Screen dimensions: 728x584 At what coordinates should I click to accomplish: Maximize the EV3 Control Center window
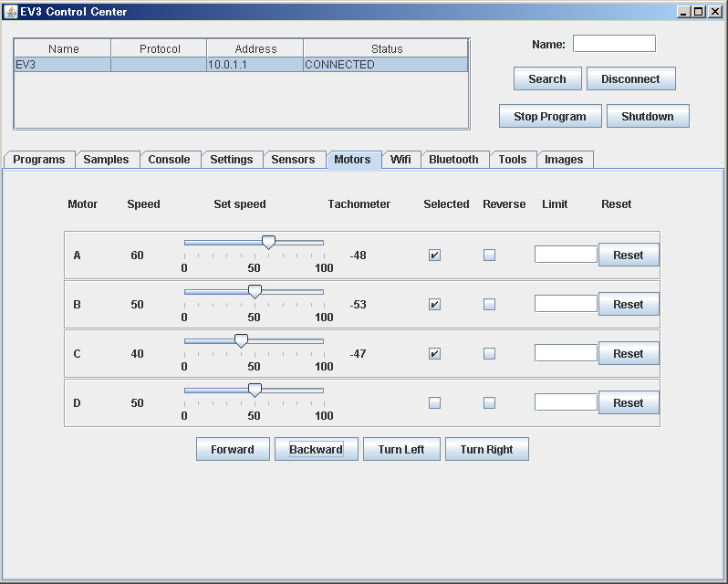coord(698,12)
